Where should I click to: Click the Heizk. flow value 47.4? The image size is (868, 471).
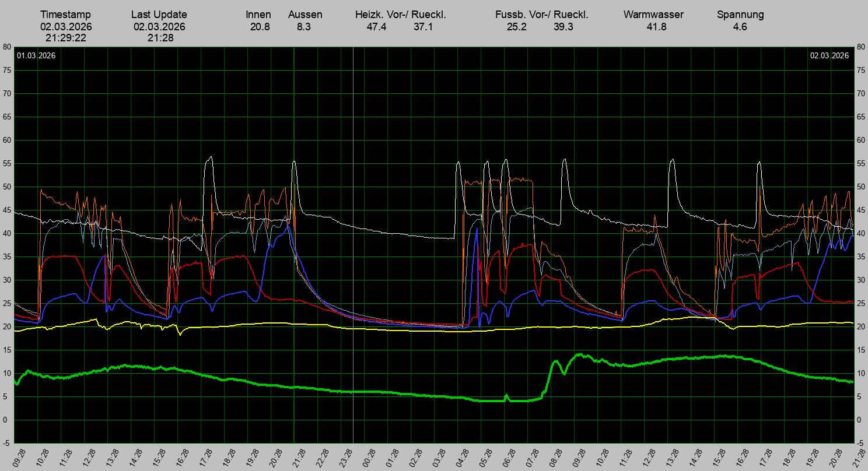[376, 26]
